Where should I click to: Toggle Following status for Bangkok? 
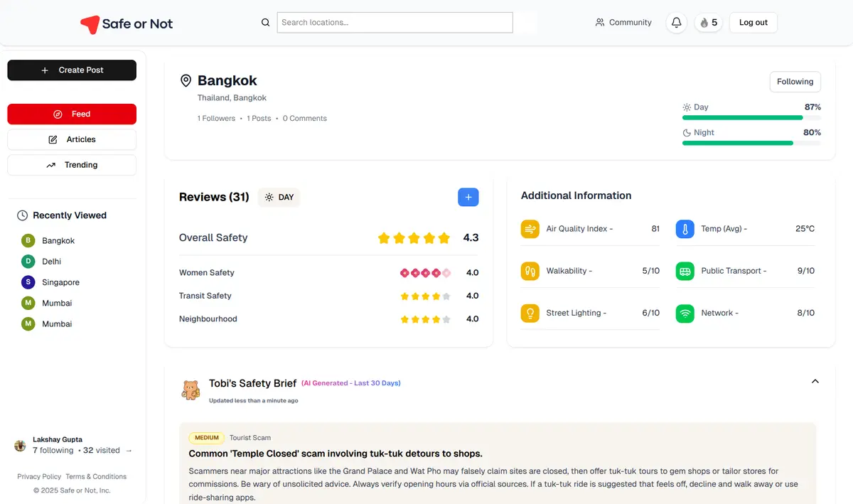[795, 82]
